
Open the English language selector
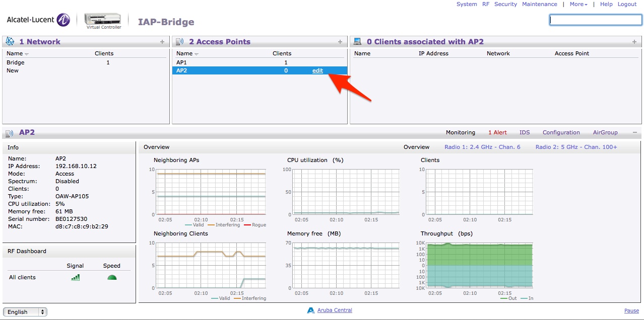[x=25, y=312]
